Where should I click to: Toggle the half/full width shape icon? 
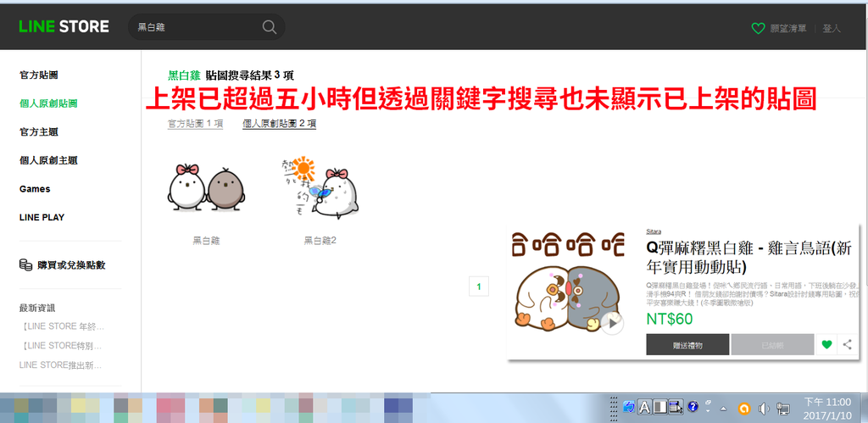(660, 408)
